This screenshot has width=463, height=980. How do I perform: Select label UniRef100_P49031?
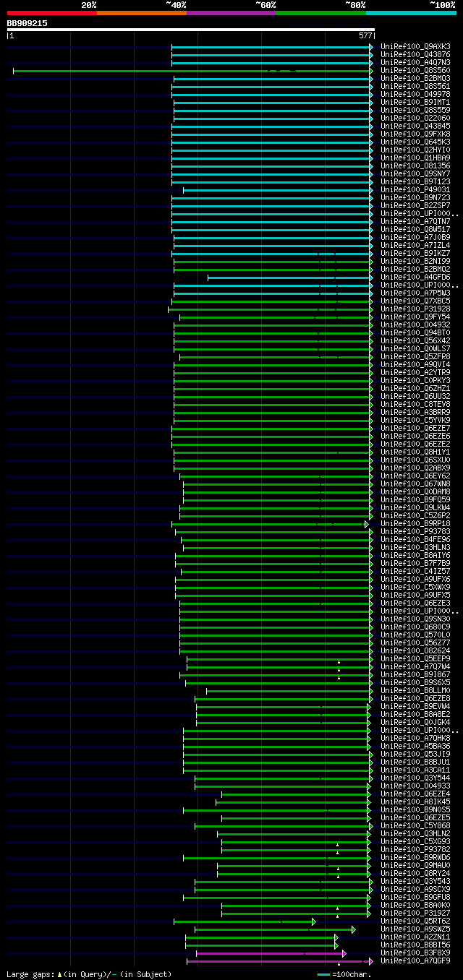point(415,190)
